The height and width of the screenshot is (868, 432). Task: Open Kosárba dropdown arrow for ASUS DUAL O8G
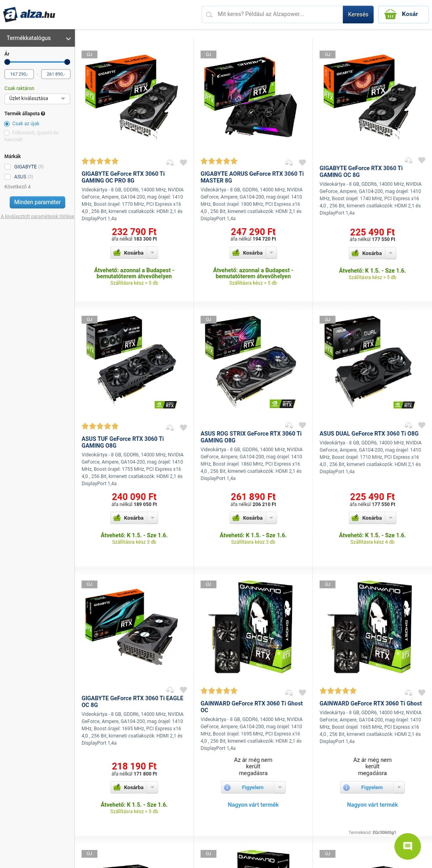click(391, 518)
